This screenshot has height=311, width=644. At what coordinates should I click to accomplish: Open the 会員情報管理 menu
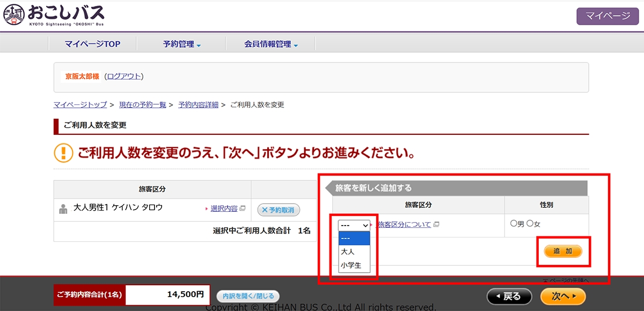[270, 44]
